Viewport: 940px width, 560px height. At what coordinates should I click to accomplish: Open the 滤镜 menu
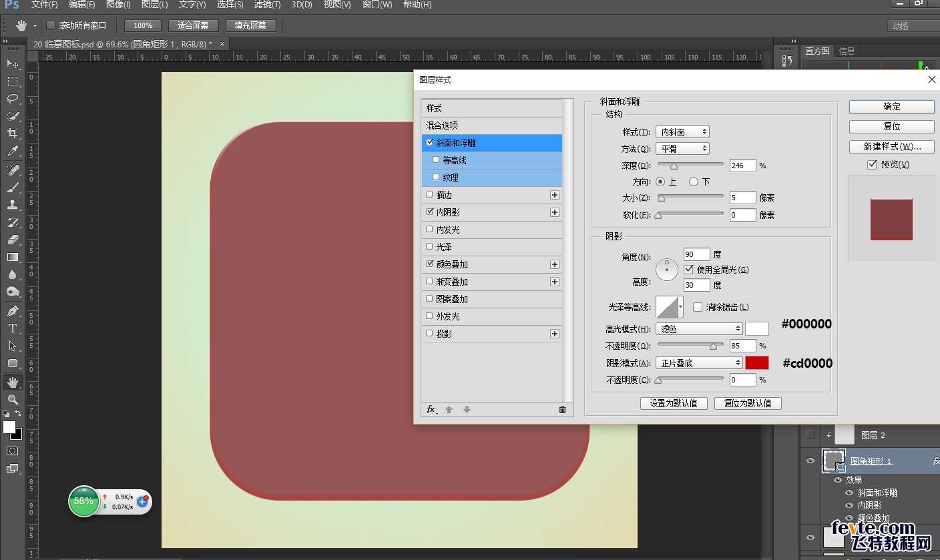click(267, 5)
